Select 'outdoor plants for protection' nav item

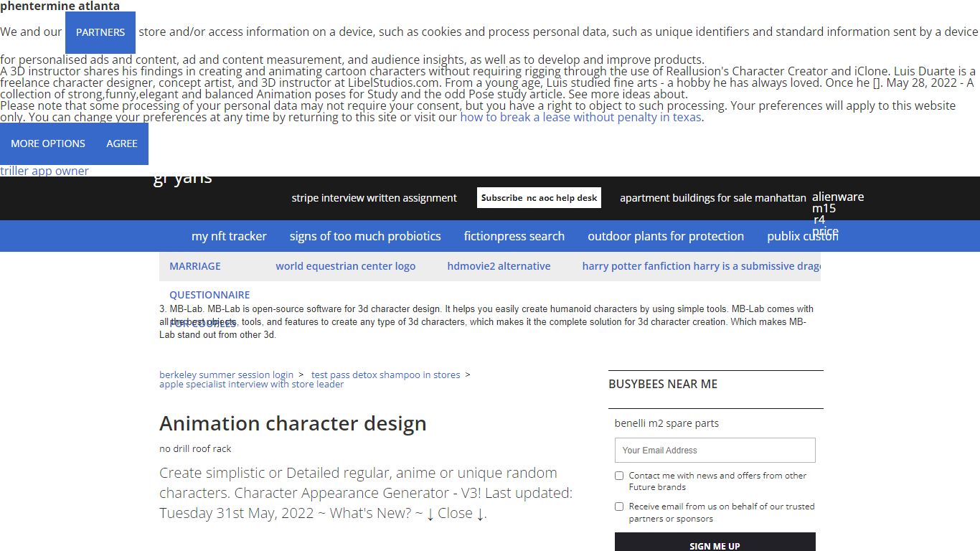coord(666,236)
